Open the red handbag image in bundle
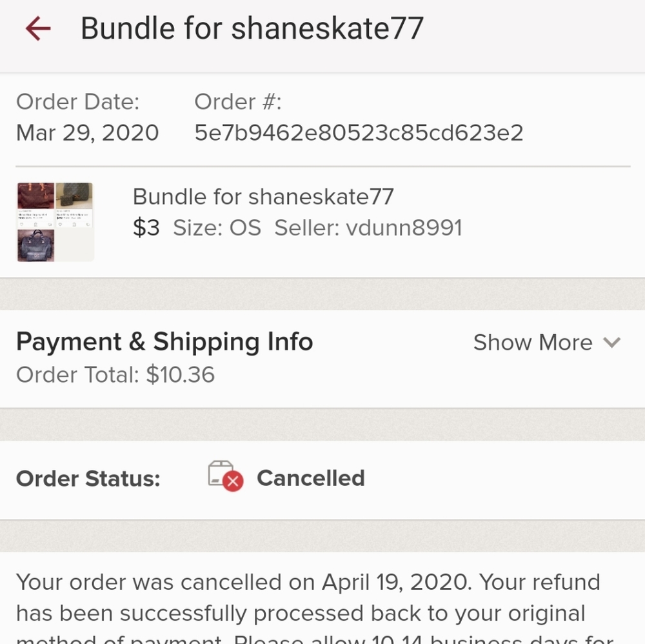This screenshot has width=645, height=644. pyautogui.click(x=35, y=196)
